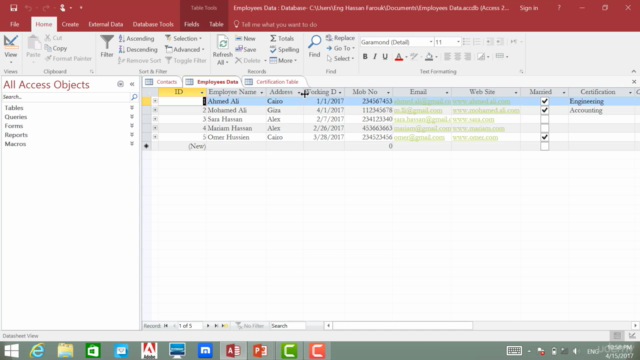The width and height of the screenshot is (640, 360).
Task: Toggle Married checkbox in the New row
Action: point(544,146)
